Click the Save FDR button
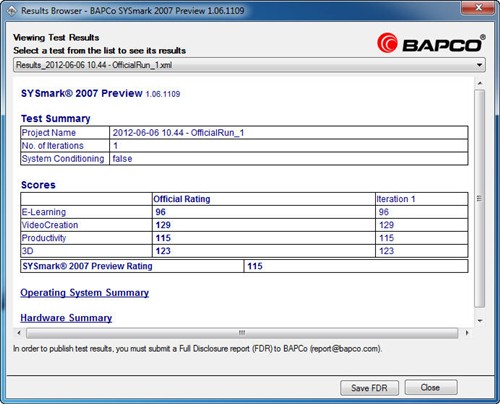 click(x=369, y=388)
